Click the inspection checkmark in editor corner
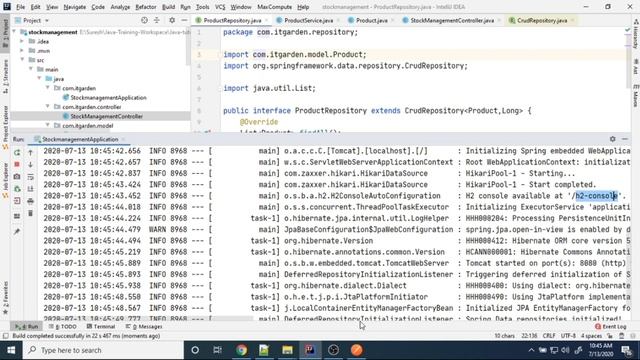The height and width of the screenshot is (360, 640). 627,31
